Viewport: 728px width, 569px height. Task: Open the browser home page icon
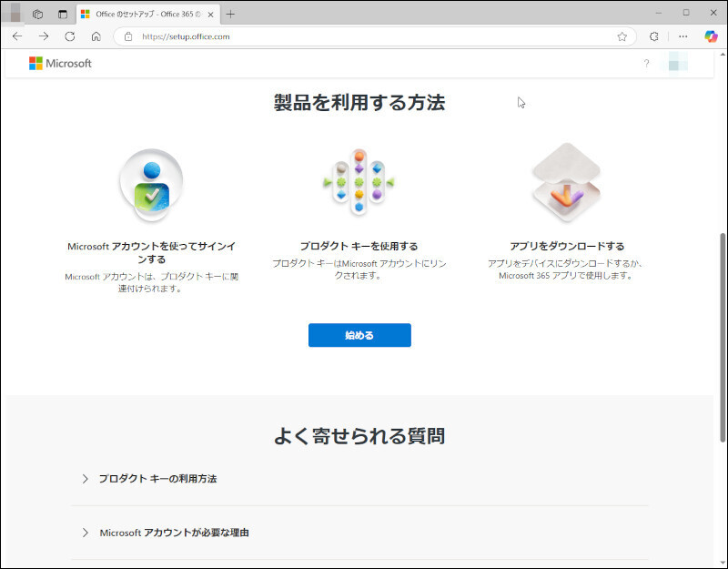96,36
